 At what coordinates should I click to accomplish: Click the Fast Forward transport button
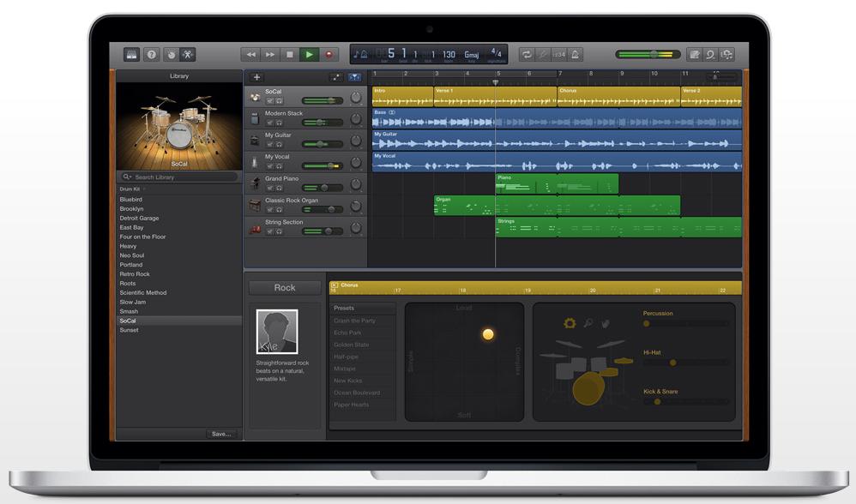pos(270,55)
